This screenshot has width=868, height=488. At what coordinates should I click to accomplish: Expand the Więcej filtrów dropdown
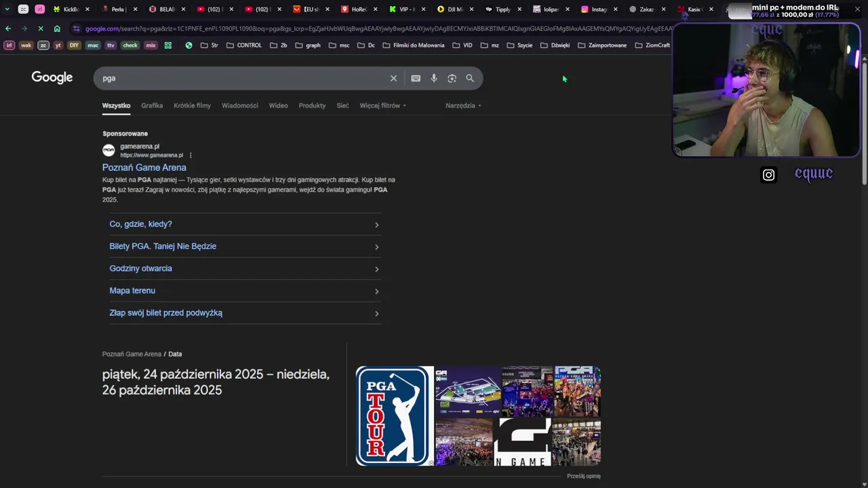pos(382,106)
